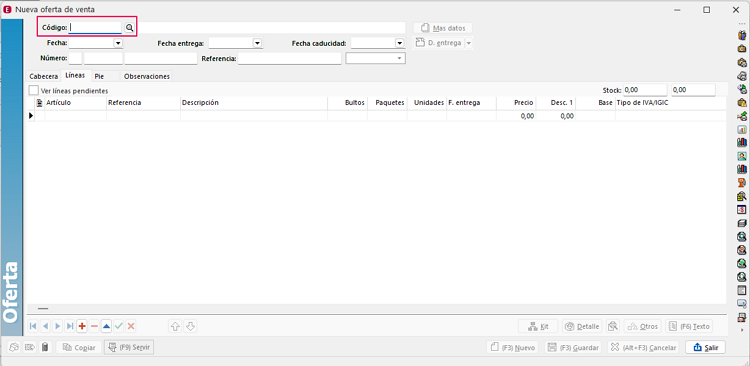Viewport: 750px width, 366px height.
Task: Click the (F3) Guardar button
Action: coord(573,347)
